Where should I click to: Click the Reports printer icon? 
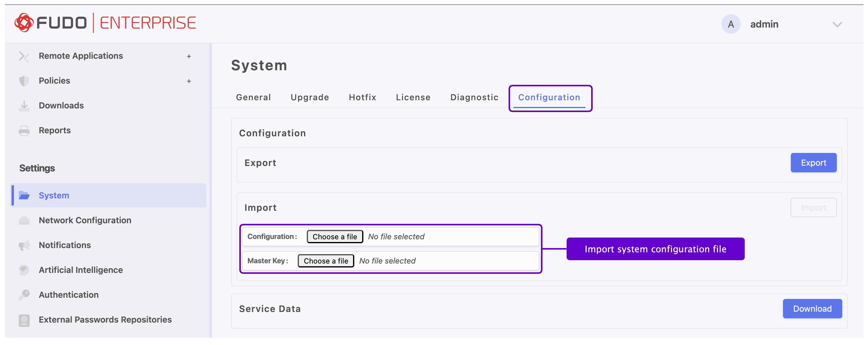24,131
